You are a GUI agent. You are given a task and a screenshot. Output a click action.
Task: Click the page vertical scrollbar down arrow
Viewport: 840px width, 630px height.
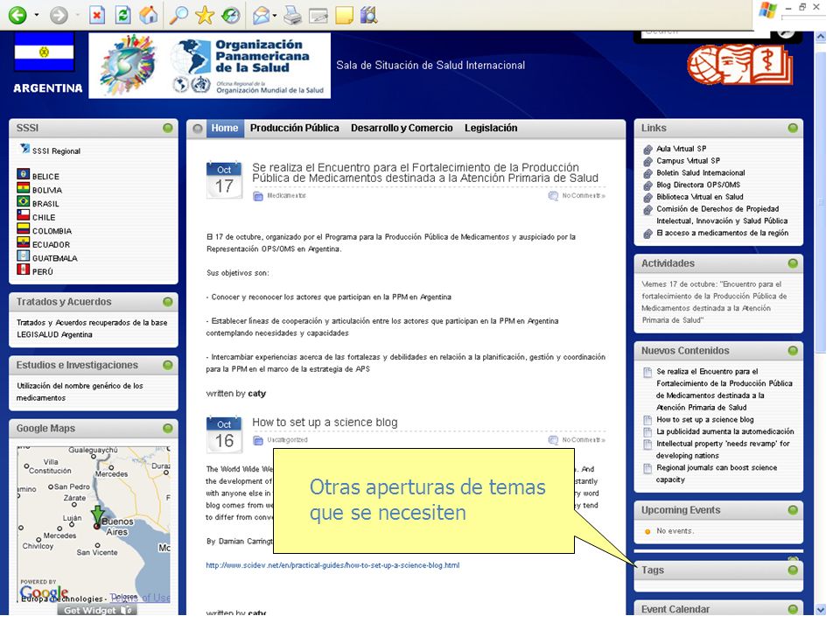[x=820, y=610]
